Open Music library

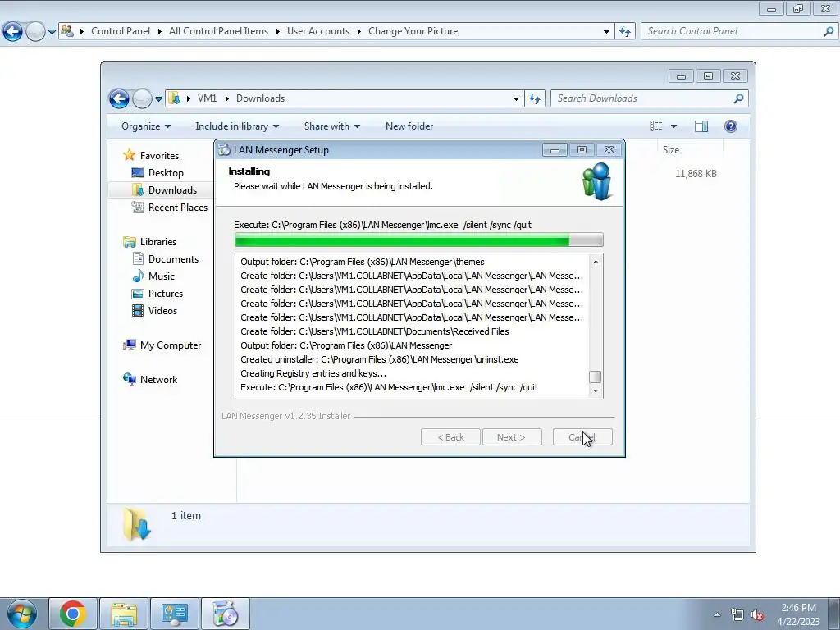pyautogui.click(x=162, y=276)
